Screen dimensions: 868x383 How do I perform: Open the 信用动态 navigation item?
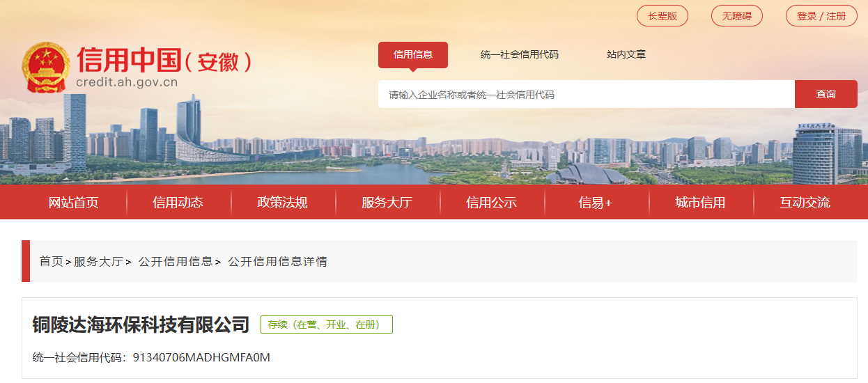(x=178, y=203)
